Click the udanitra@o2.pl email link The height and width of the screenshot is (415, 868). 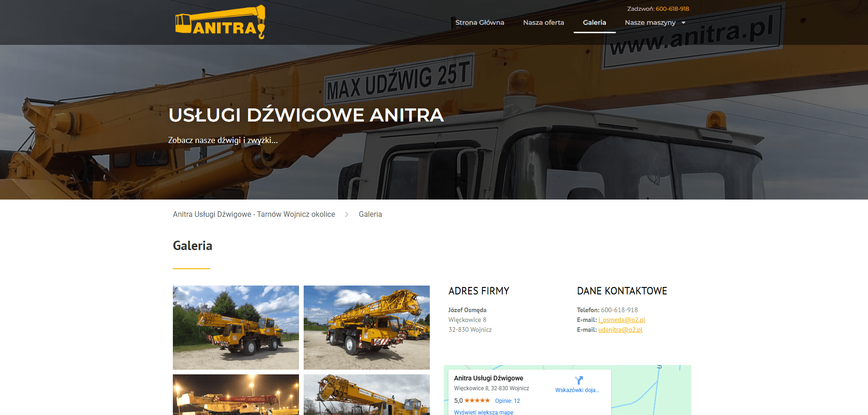pyautogui.click(x=620, y=329)
